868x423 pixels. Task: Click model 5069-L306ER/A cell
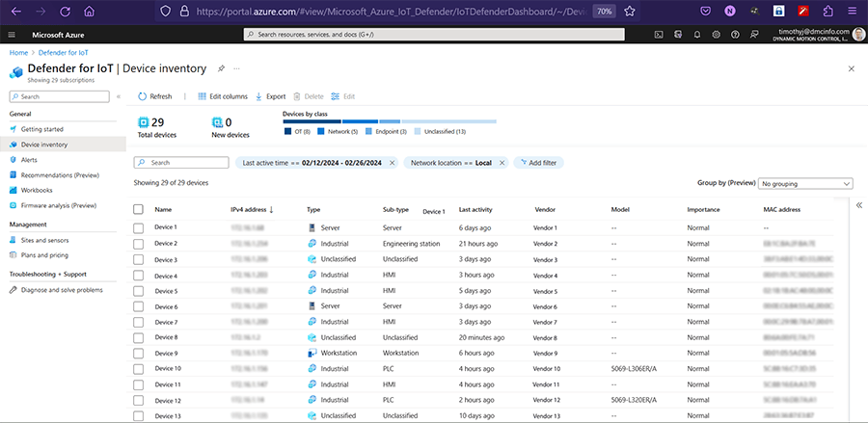click(x=632, y=369)
